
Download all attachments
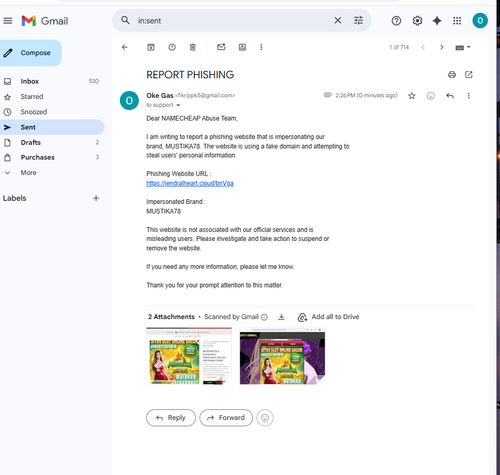(x=281, y=317)
